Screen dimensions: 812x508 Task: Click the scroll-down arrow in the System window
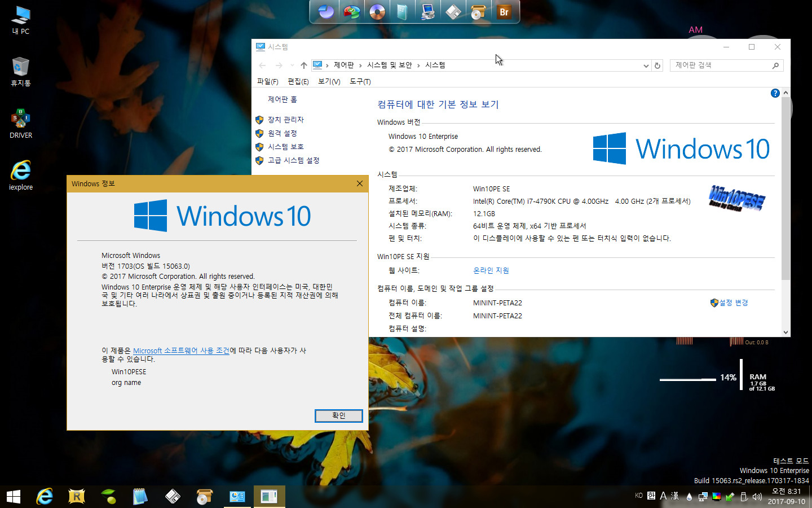coord(785,332)
